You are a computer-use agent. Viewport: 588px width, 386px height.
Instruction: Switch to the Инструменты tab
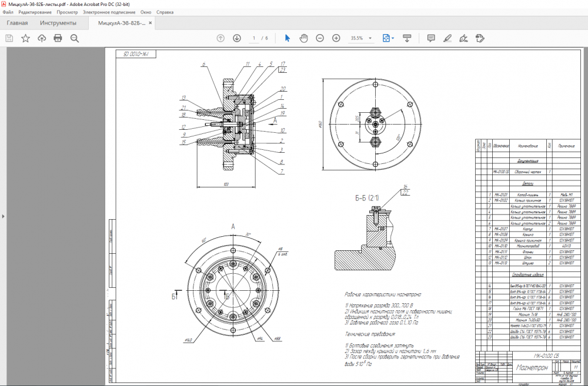pyautogui.click(x=58, y=23)
